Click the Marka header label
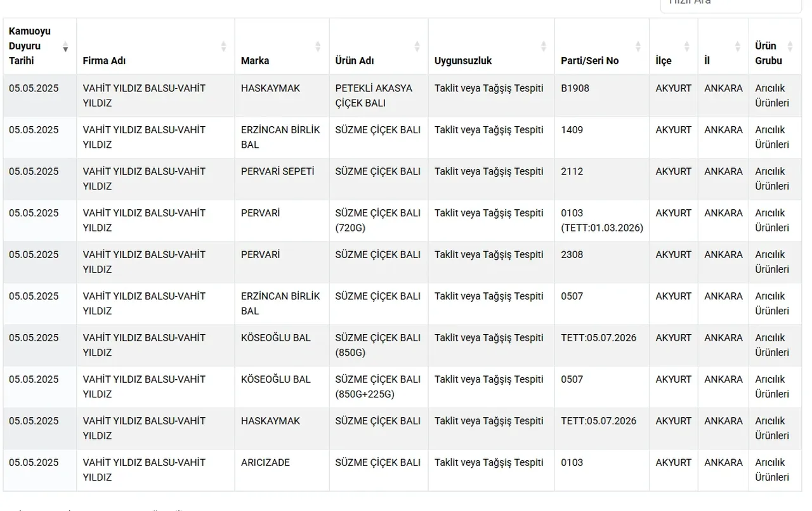812x511 pixels. (255, 61)
